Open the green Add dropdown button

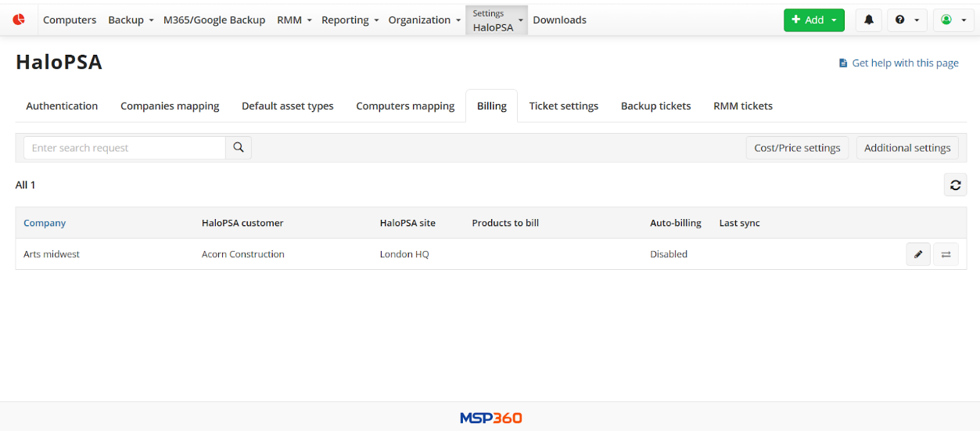click(x=813, y=20)
